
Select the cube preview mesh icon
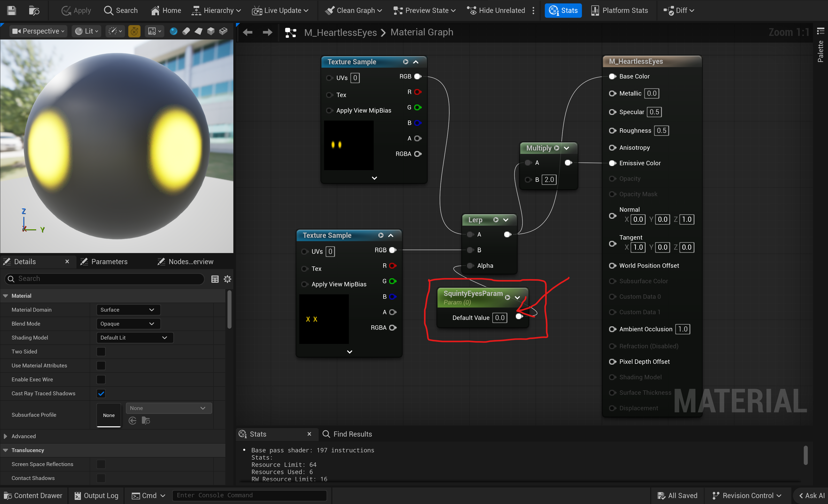pyautogui.click(x=211, y=31)
